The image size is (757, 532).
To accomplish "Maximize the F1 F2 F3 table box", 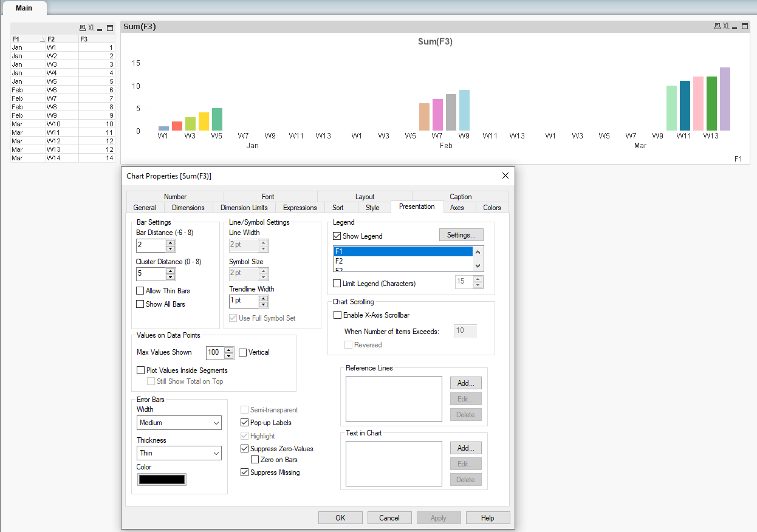I will (x=110, y=28).
